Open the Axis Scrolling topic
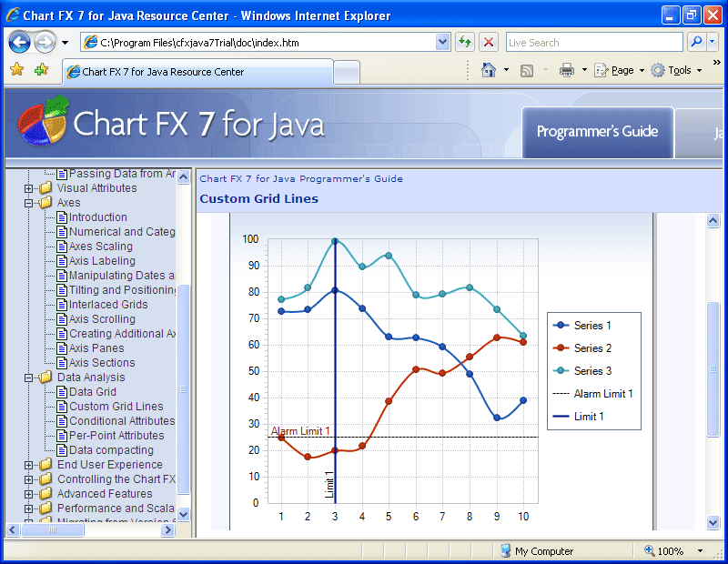This screenshot has width=728, height=564. pyautogui.click(x=102, y=319)
